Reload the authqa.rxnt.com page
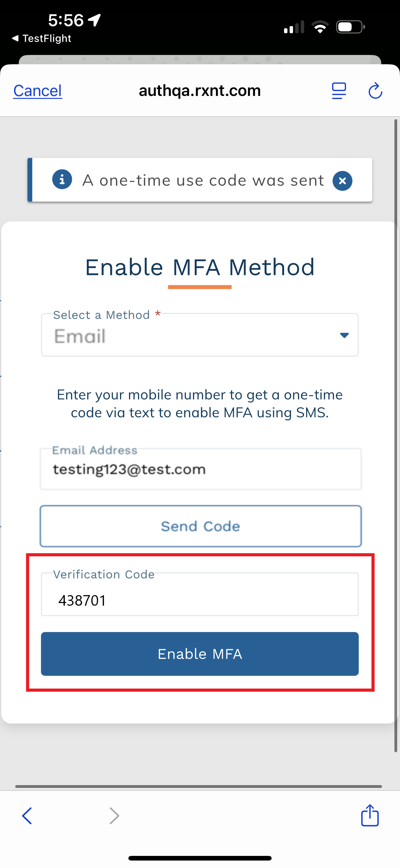This screenshot has width=400, height=868. 375,90
